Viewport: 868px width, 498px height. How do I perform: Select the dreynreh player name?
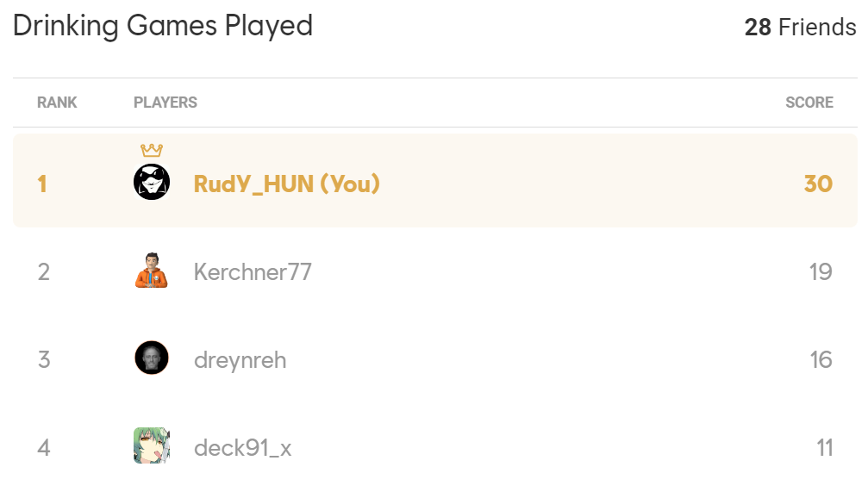tap(240, 359)
